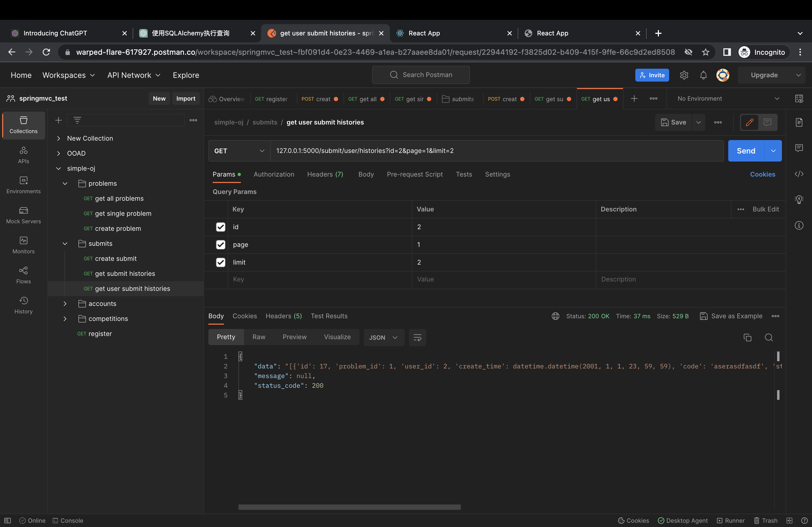The width and height of the screenshot is (812, 527).
Task: Switch to the Pre-request Script tab
Action: click(x=415, y=174)
